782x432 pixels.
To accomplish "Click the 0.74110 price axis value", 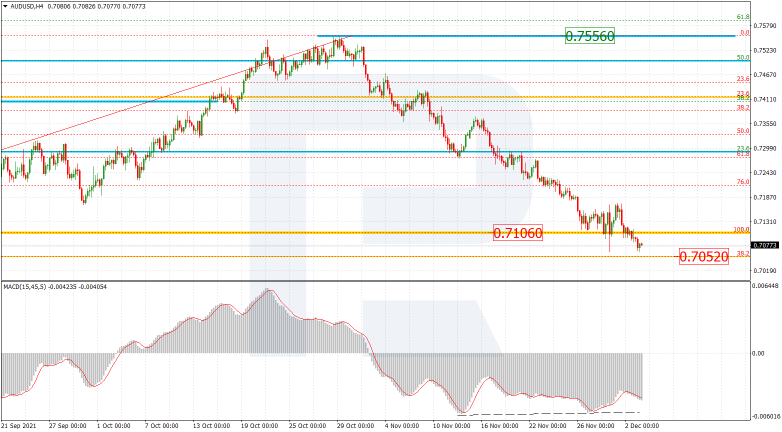I will (x=765, y=99).
